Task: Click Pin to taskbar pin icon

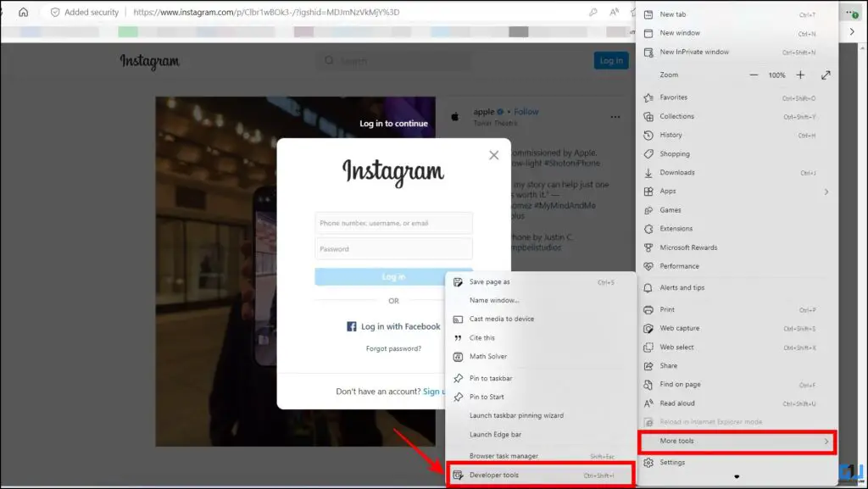Action: (458, 378)
